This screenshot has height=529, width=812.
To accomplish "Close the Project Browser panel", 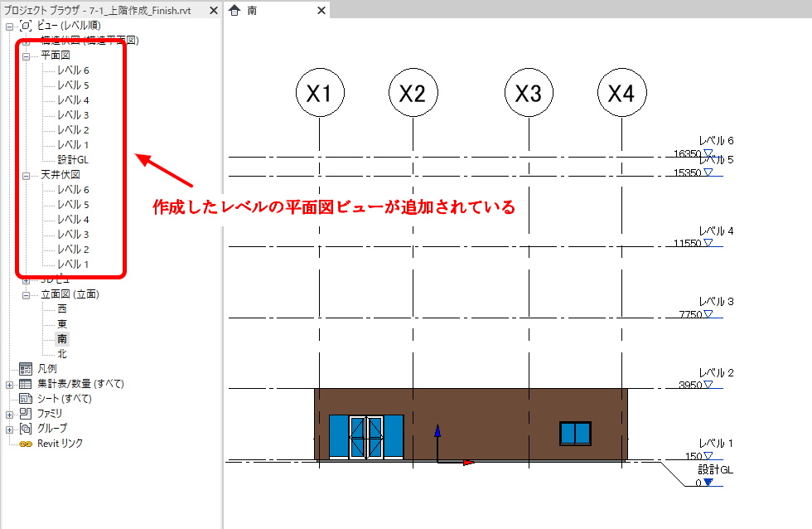I will (x=214, y=10).
